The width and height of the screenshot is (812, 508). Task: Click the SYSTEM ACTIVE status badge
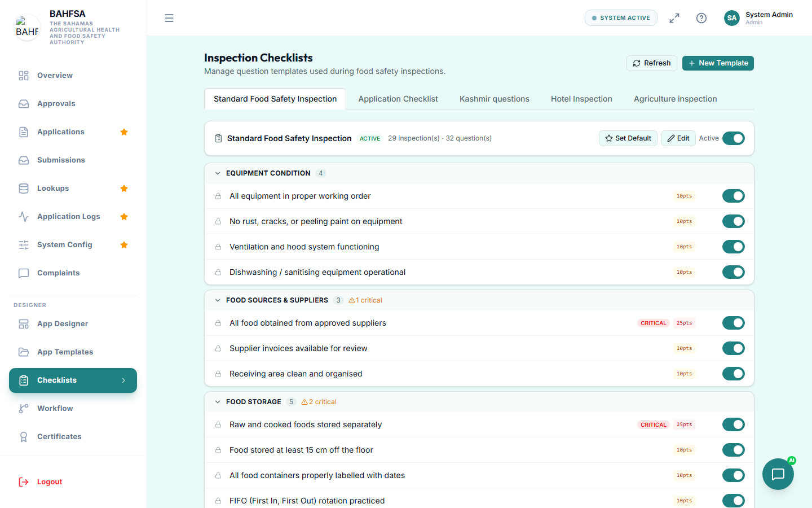point(621,18)
